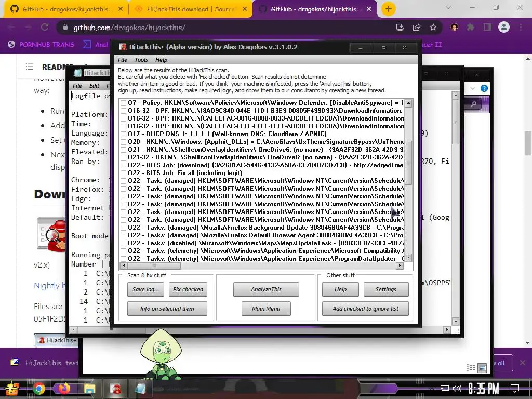The image size is (532, 399).
Task: Click the taskbar clock showing 8:35 PM
Action: pyautogui.click(x=484, y=389)
